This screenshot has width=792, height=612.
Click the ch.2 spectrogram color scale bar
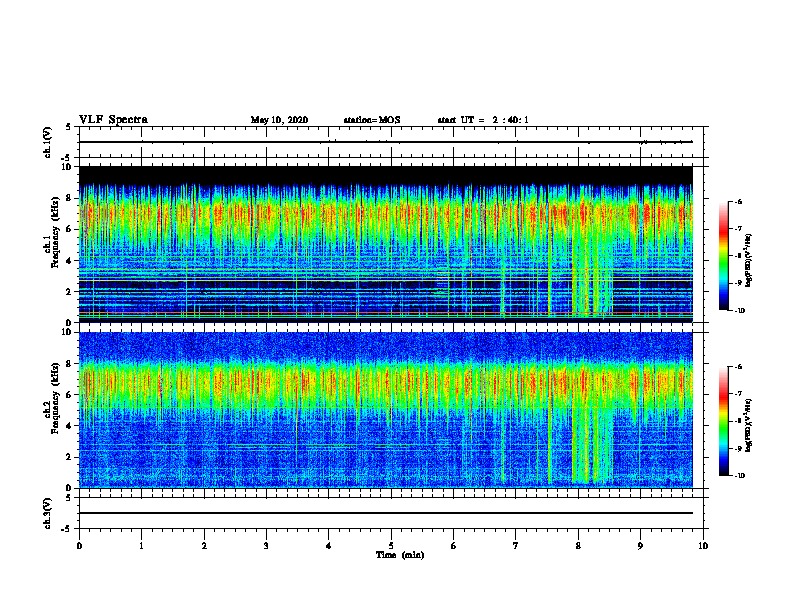point(723,421)
